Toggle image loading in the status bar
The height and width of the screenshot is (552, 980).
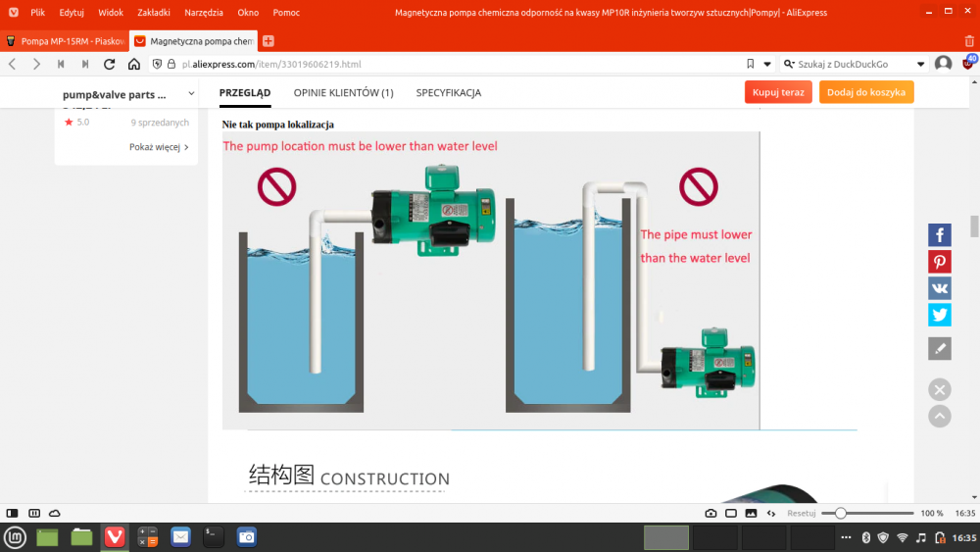(x=751, y=513)
